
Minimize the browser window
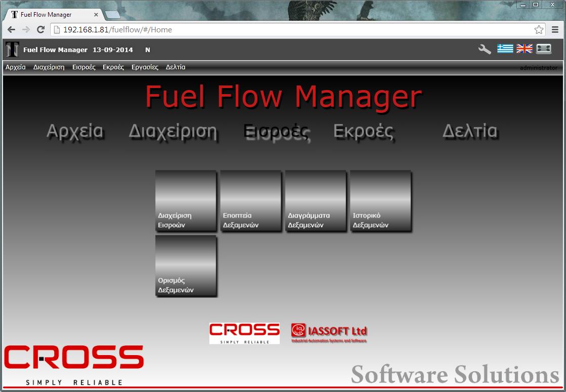(x=523, y=5)
